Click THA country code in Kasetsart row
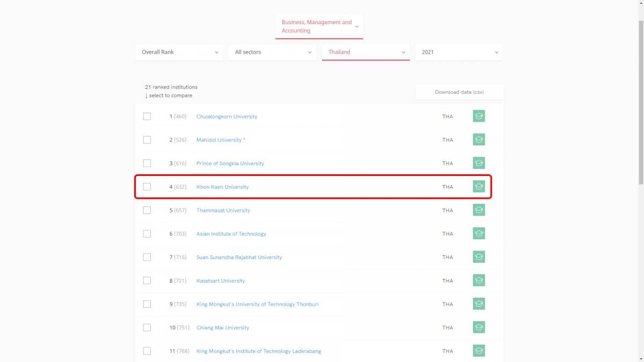The image size is (644, 362). tap(448, 280)
